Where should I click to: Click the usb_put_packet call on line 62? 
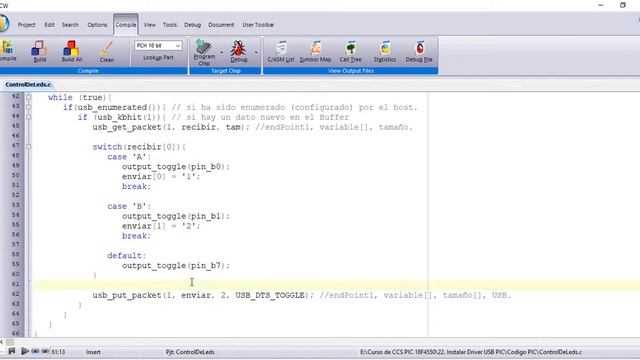[x=203, y=295]
